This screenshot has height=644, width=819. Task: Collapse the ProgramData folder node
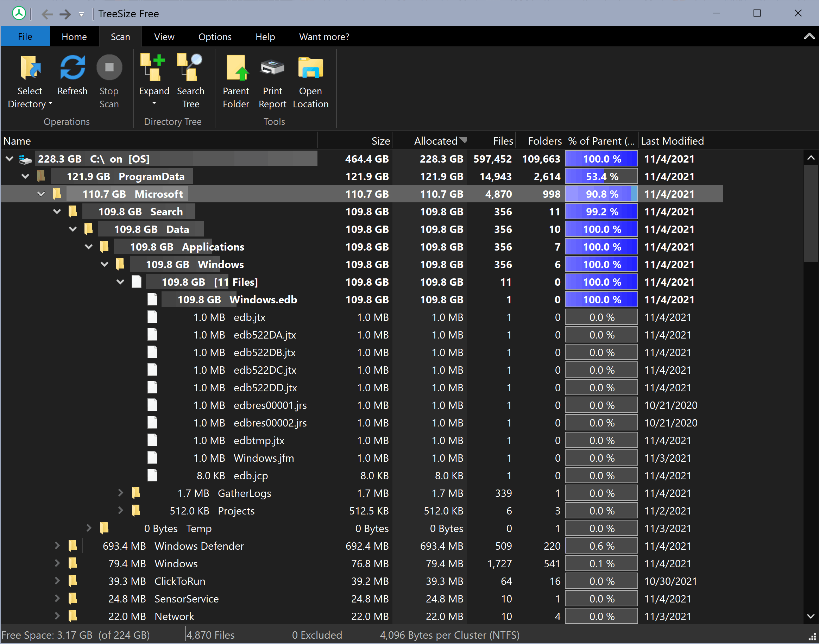pos(25,176)
